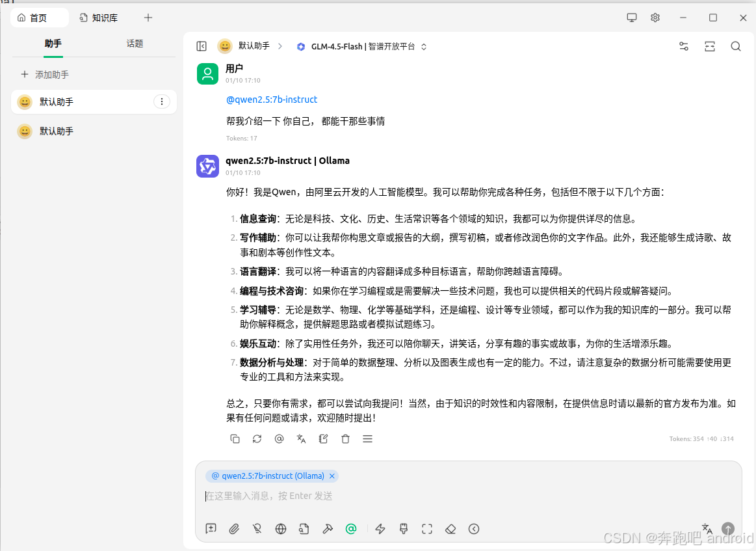Screen dimensions: 756x551
Task: Copy the assistant's reply
Action: point(235,438)
